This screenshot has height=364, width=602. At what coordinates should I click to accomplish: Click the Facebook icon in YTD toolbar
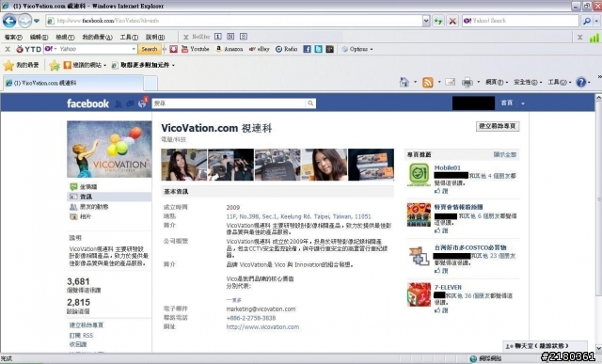click(308, 49)
